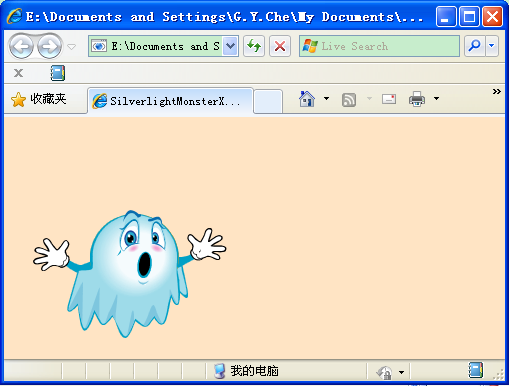Refresh the page using green arrows icon
This screenshot has height=386, width=509.
click(254, 46)
